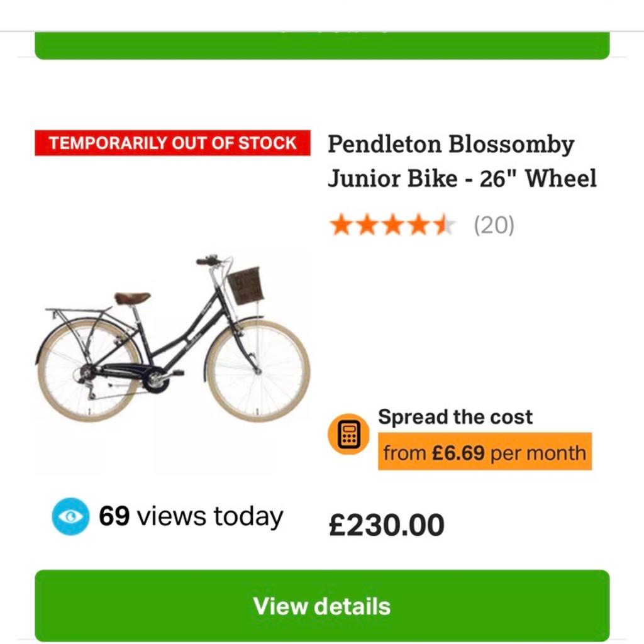Select the from £6.69 per month banner
644x644 pixels.
pos(484,453)
